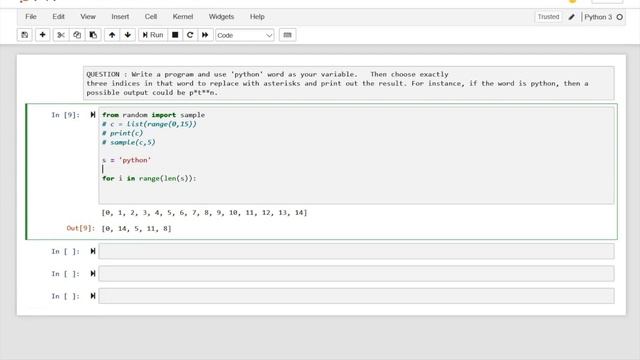Click the Trusted notebook indicator
Viewport: 640px width, 360px height.
[x=548, y=17]
